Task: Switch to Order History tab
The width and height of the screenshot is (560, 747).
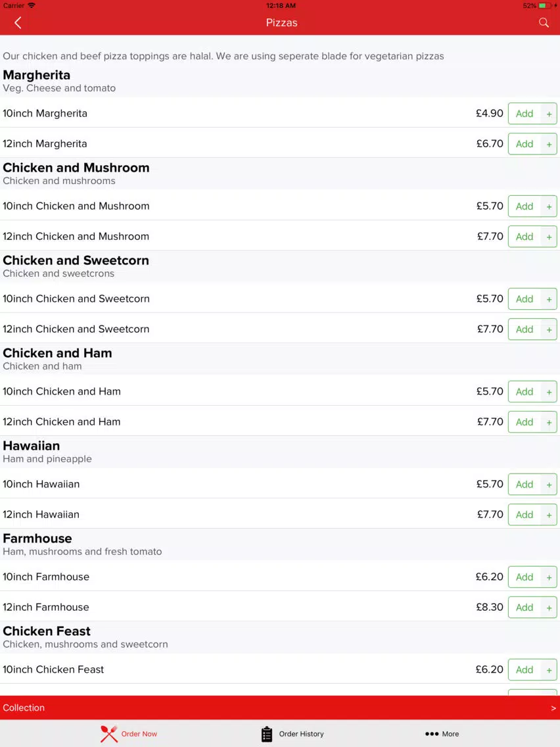Action: point(292,734)
